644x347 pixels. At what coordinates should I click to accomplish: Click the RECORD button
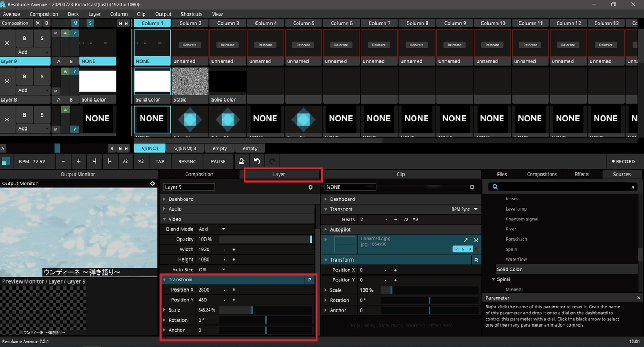tap(624, 161)
